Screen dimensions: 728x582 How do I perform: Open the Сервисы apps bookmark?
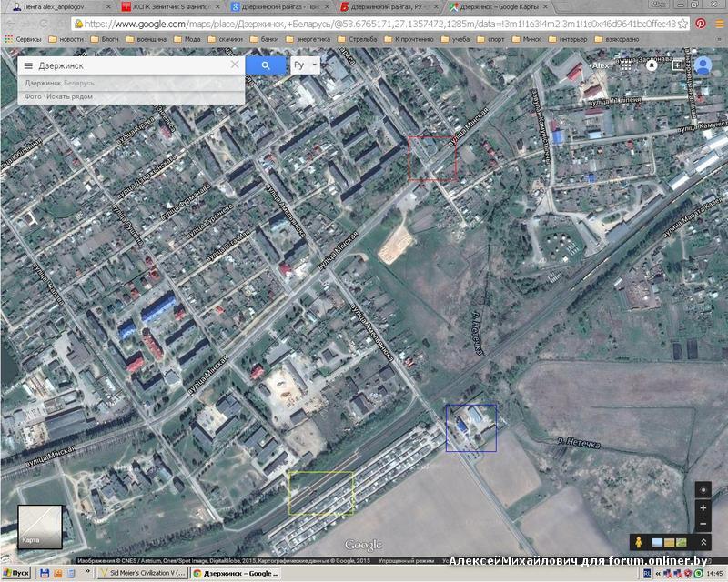23,39
